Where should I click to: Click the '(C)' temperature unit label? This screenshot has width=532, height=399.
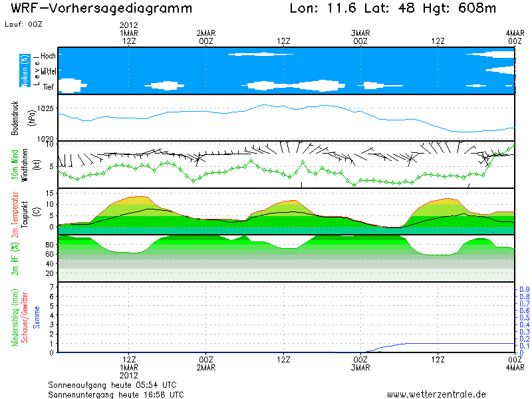(x=37, y=211)
